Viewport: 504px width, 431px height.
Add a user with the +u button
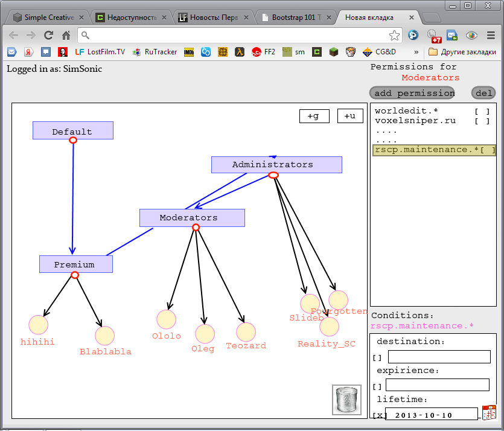[x=350, y=116]
